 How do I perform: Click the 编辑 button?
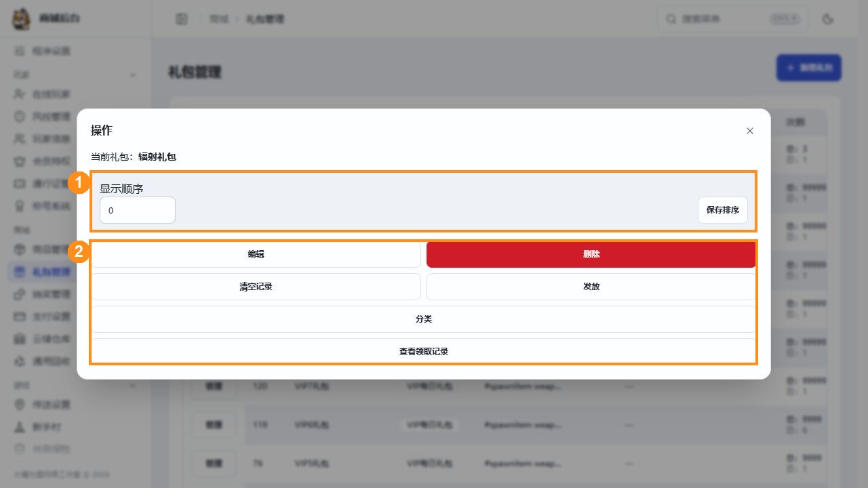(256, 254)
